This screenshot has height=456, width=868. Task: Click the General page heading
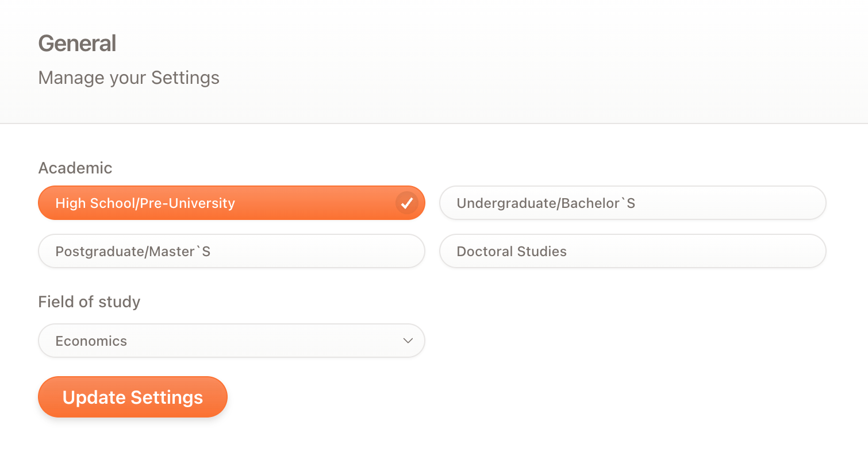click(x=77, y=44)
